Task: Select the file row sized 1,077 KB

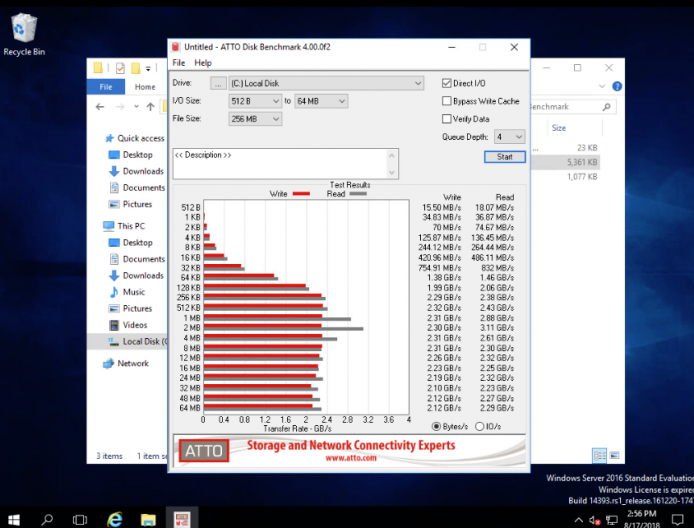Action: pos(566,177)
